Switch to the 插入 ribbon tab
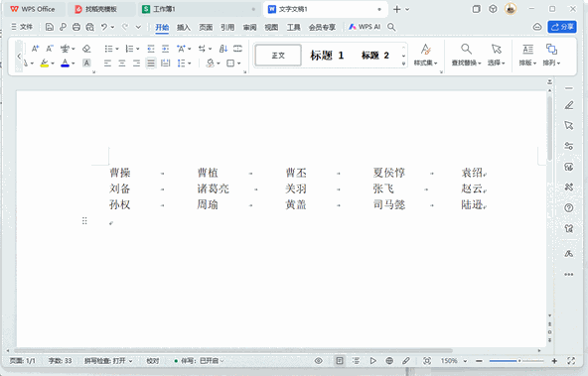588x376 pixels. click(184, 27)
